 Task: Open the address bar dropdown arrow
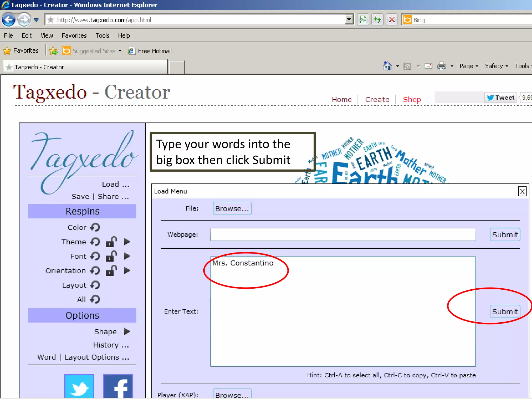tap(349, 20)
